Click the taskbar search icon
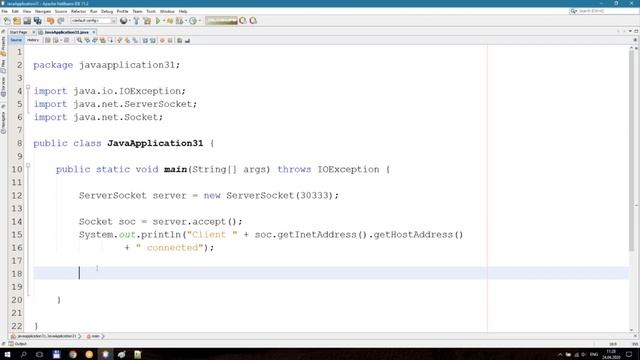The width and height of the screenshot is (640, 360). click(23, 354)
